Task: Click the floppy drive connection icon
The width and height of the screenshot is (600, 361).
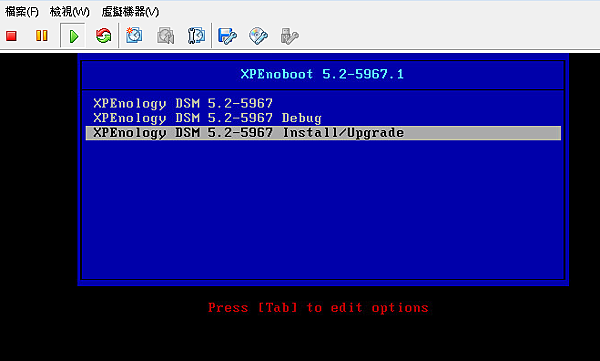Action: [227, 36]
